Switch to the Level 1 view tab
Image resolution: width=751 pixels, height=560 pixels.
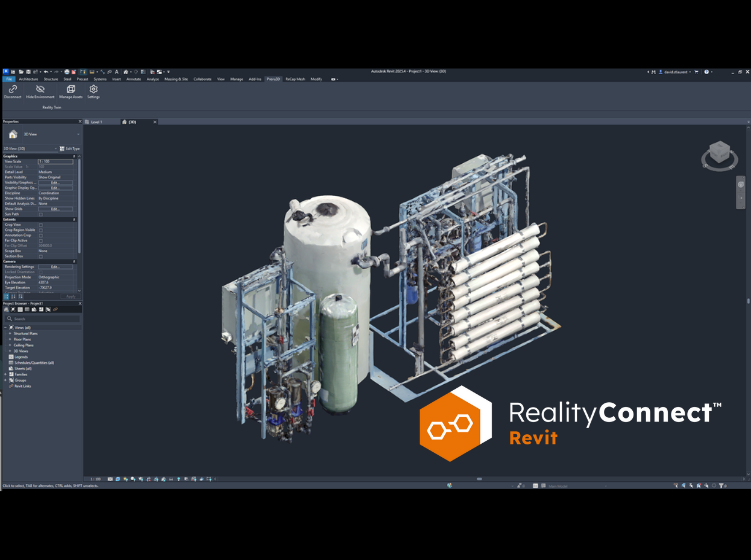tap(97, 122)
